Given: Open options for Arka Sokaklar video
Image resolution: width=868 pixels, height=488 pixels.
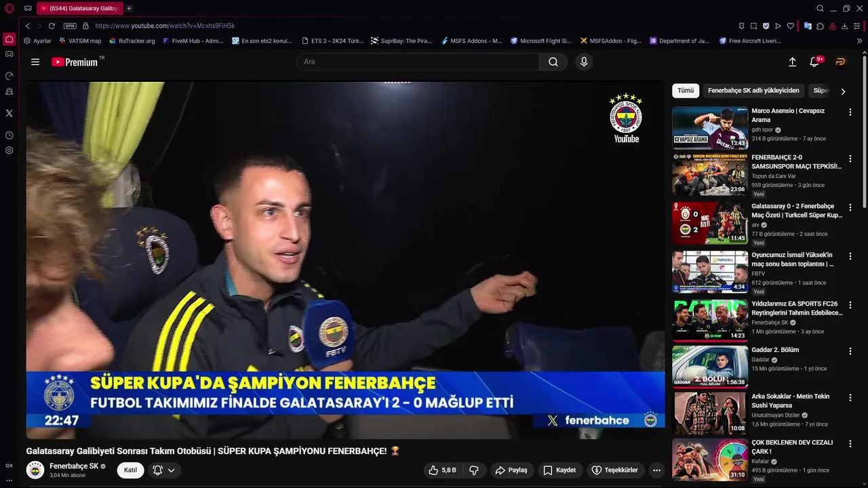Looking at the screenshot, I should tap(850, 398).
